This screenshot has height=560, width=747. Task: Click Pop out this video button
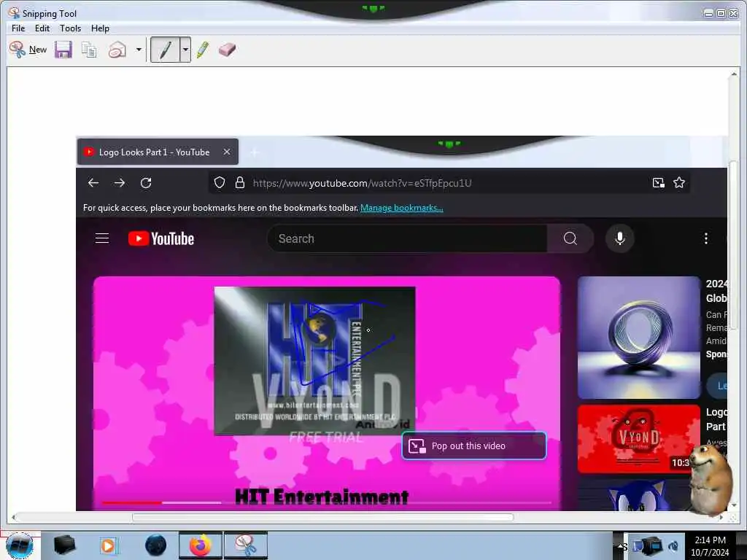click(x=474, y=446)
